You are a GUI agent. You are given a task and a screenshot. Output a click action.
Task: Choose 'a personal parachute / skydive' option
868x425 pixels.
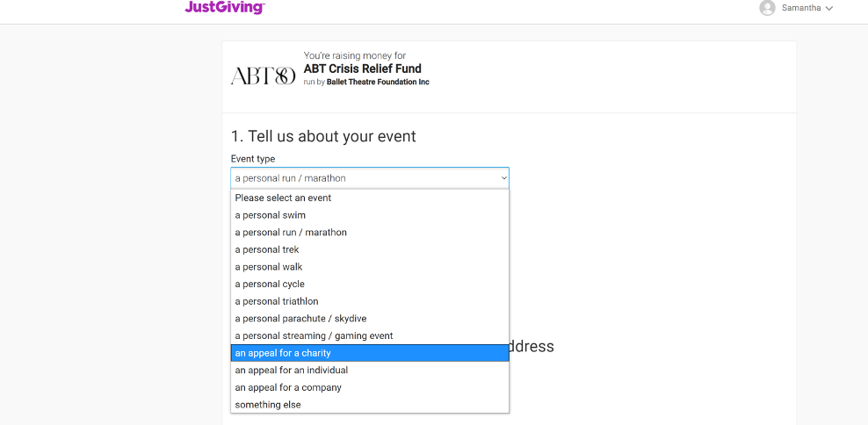[x=370, y=318]
